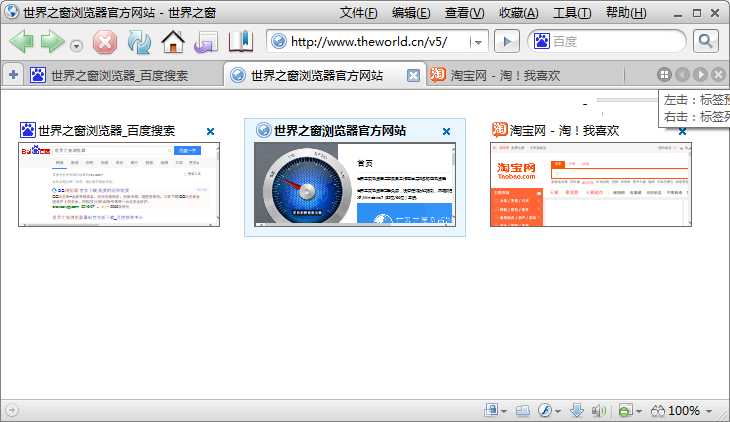Viewport: 730px width, 422px height.
Task: Click the thumbnail title 世界之窗浏览器_百度搜索
Action: [x=107, y=130]
